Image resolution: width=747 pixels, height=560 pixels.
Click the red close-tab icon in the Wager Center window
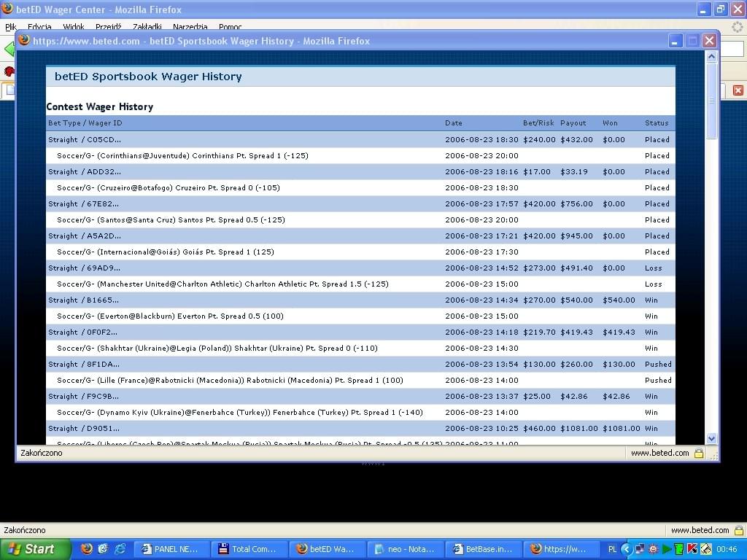[x=738, y=90]
